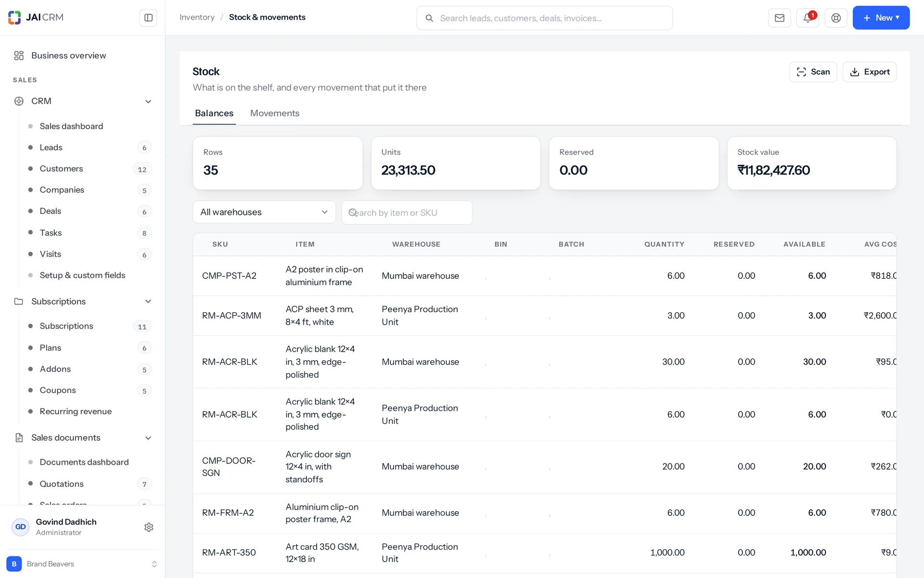Sort by the SKU column header
This screenshot has height=578, width=924.
pos(220,244)
